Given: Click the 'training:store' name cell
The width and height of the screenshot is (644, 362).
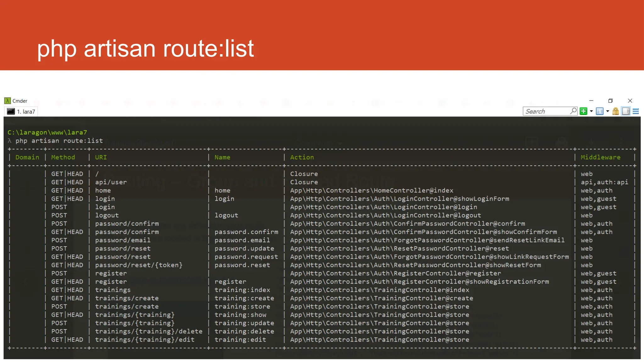Looking at the screenshot, I should [242, 306].
